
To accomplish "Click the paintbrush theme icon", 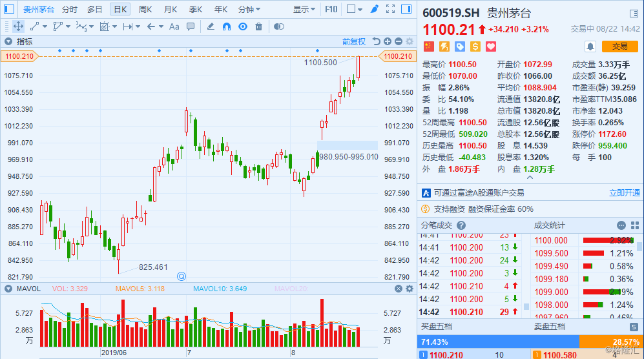I will tap(374, 9).
